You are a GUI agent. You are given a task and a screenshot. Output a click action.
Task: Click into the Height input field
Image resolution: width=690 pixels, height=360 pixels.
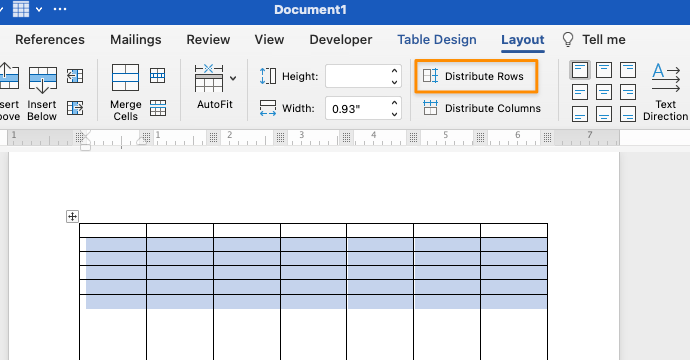pos(357,76)
